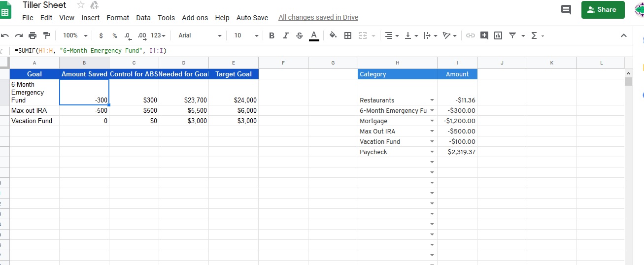Redo the last undone action

click(x=19, y=35)
